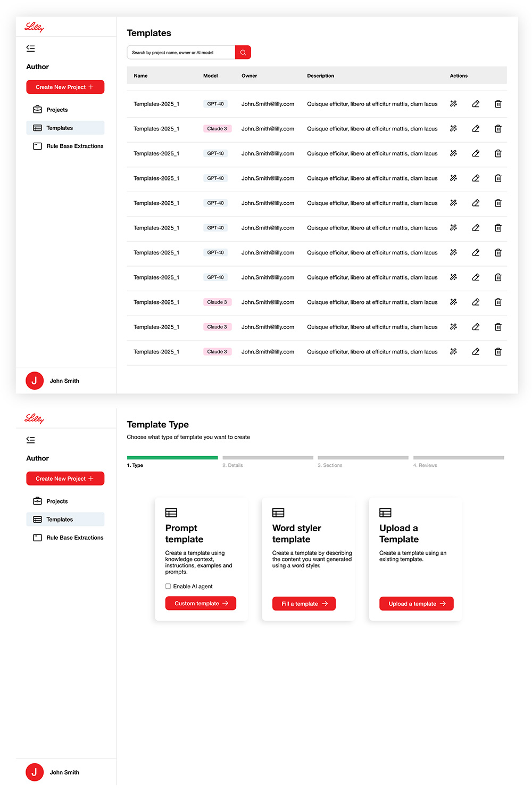Click the pencil icon in the second template row

pyautogui.click(x=476, y=129)
